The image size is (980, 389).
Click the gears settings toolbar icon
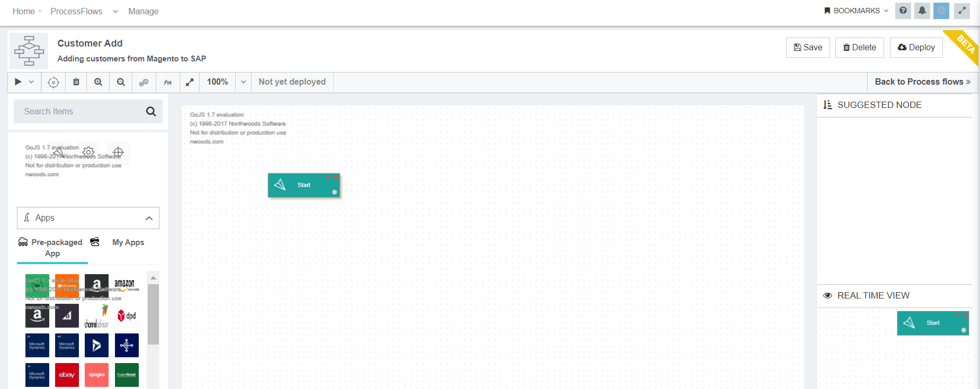tap(144, 82)
